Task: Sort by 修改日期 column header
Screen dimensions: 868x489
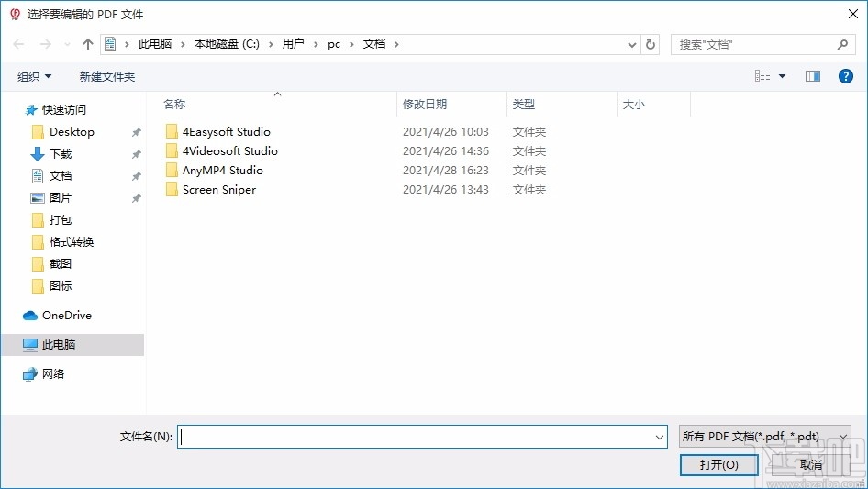Action: click(425, 104)
